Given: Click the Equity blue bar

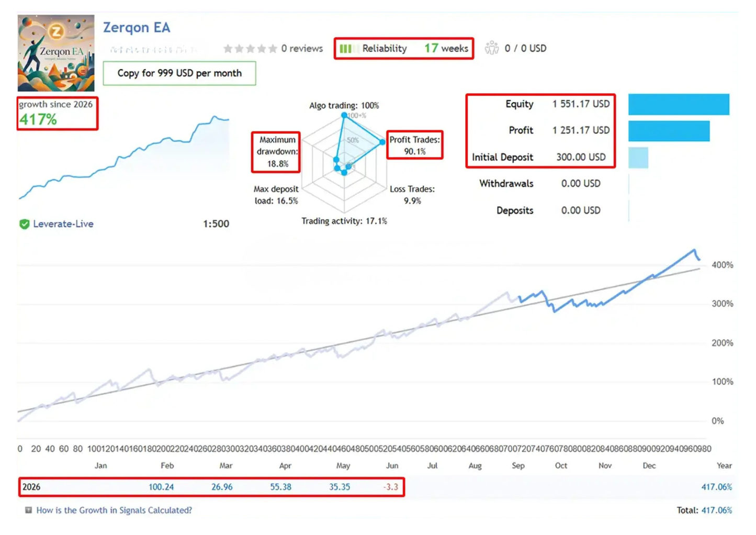Looking at the screenshot, I should (679, 104).
